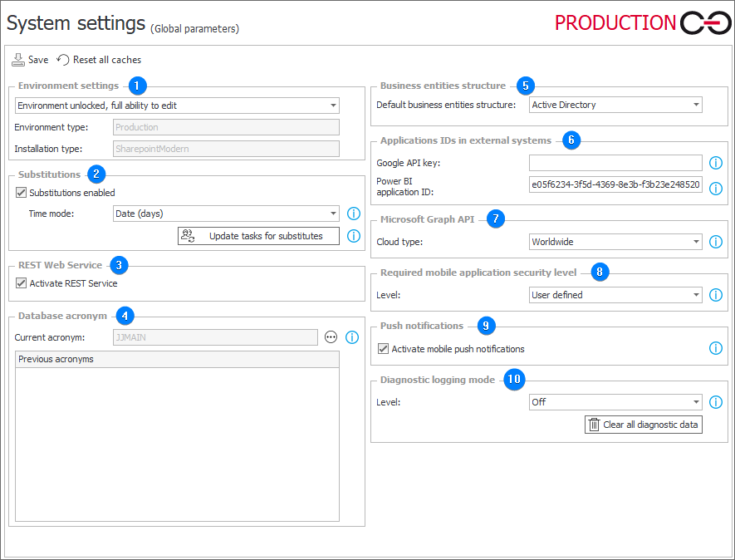Click the Reset all caches label
Viewport: 735px width, 560px height.
pos(107,60)
